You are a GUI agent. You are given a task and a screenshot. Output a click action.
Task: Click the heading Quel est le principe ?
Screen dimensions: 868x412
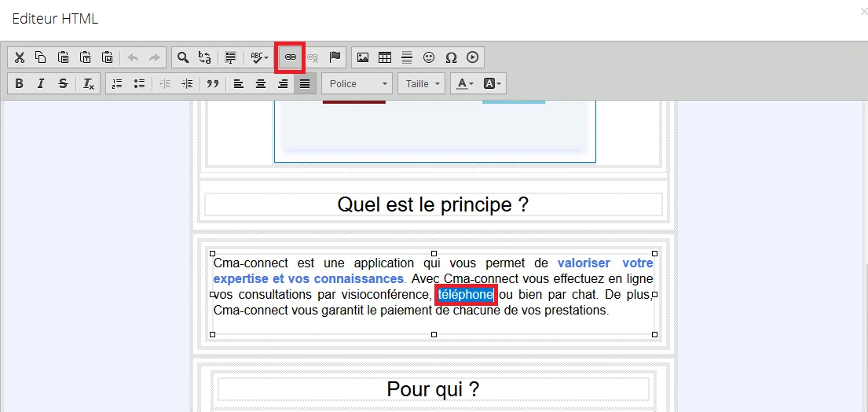tap(433, 204)
